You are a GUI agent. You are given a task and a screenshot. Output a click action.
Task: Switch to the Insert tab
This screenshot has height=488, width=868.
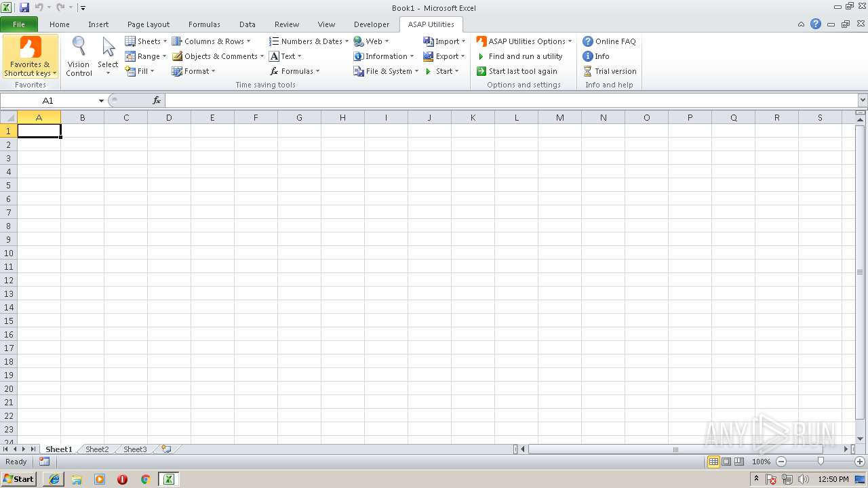pos(98,24)
